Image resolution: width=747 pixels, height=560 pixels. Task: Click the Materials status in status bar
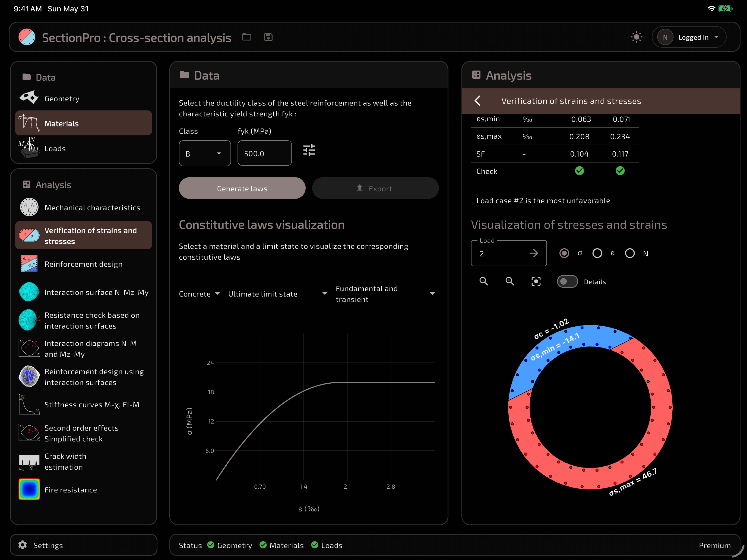(x=282, y=545)
